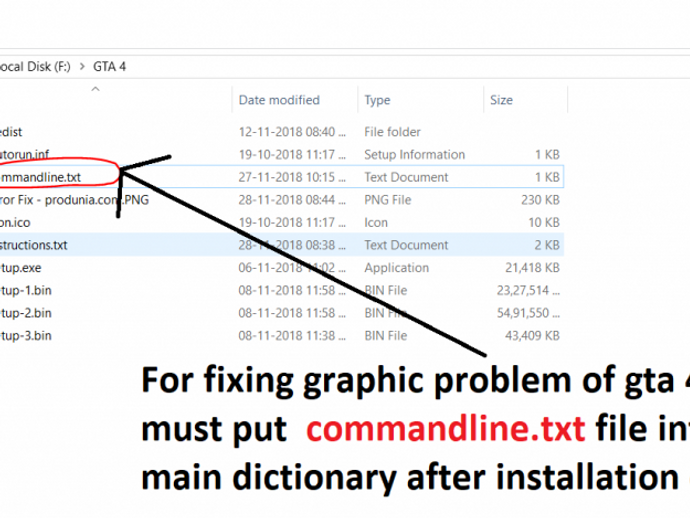
Task: Click the 12-11-2018 08:40 date cell
Action: point(292,132)
